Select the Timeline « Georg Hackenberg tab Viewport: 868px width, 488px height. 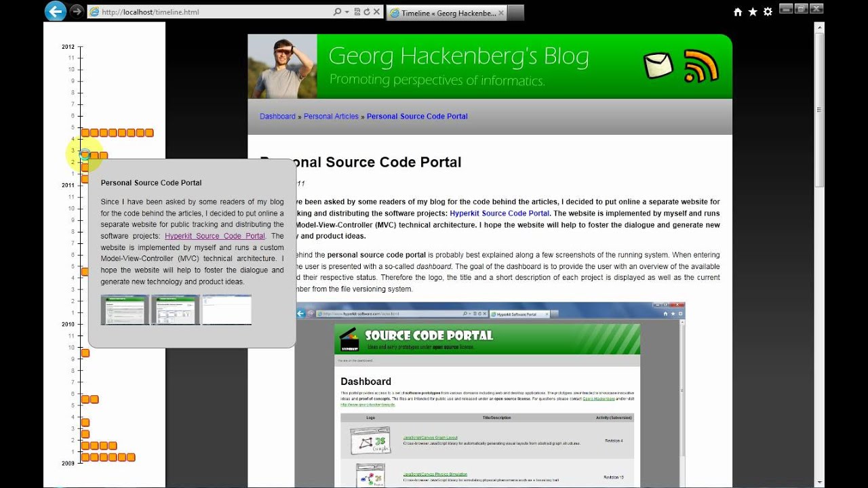(x=446, y=13)
